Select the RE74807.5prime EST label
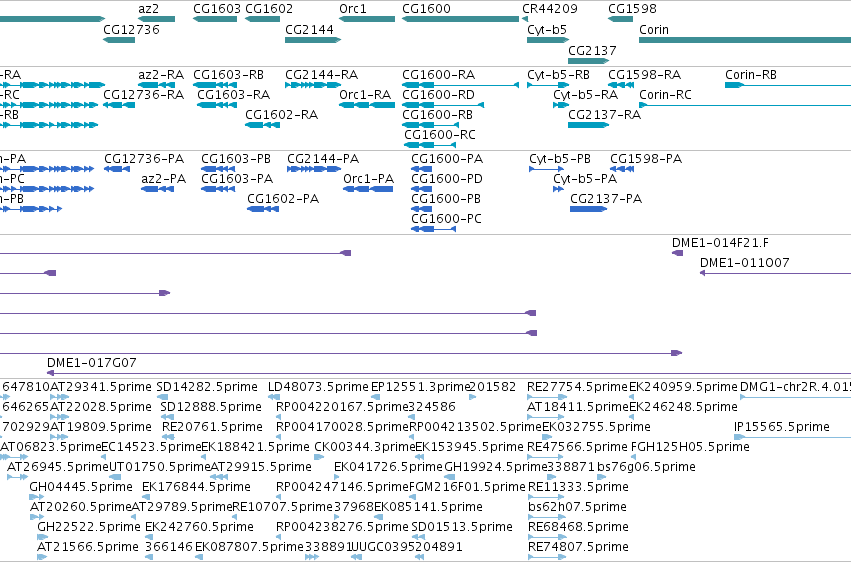 [x=579, y=547]
